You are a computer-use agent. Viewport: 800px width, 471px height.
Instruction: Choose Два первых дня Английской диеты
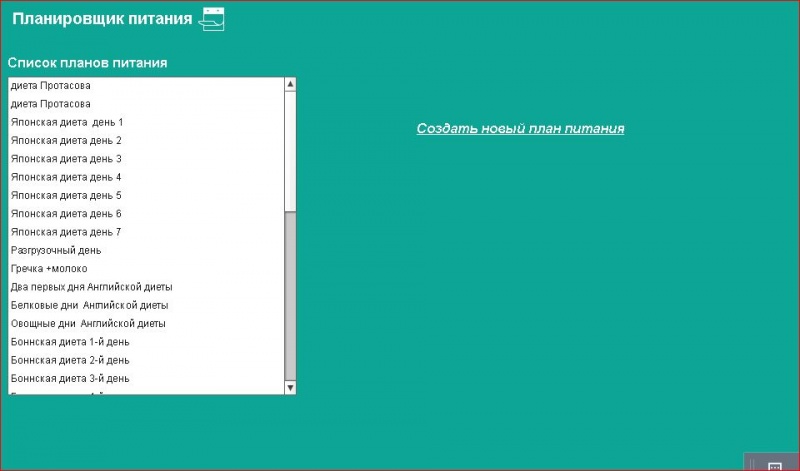(91, 287)
